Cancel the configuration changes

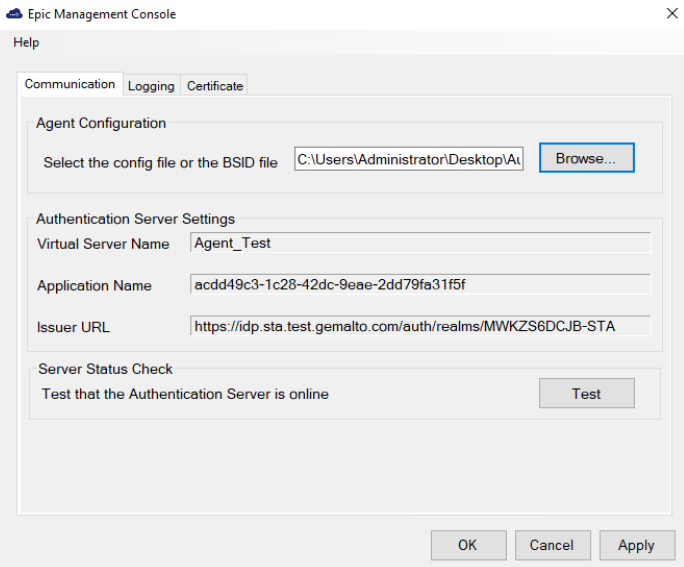point(553,545)
